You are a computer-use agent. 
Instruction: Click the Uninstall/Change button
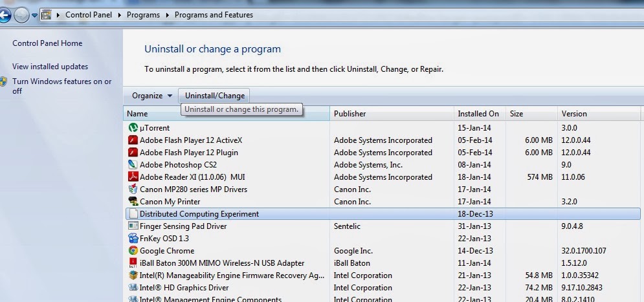coord(214,96)
